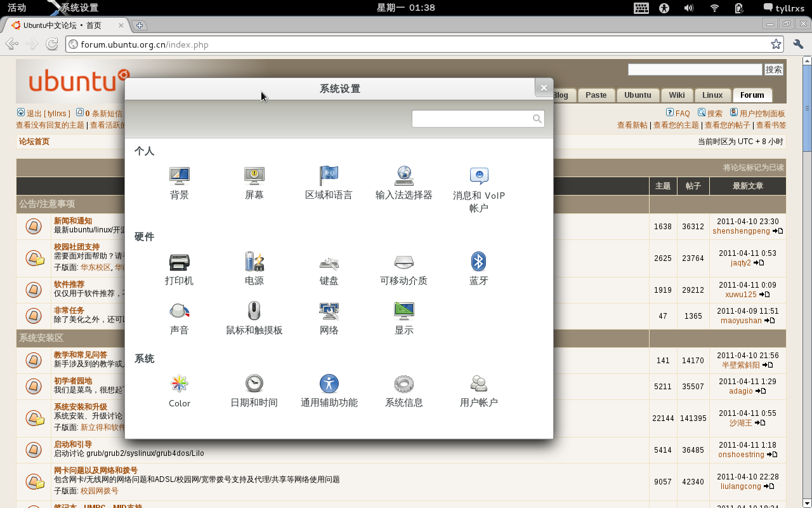Click the on-screen keyboard icon in top bar
The width and height of the screenshot is (812, 508).
point(641,8)
